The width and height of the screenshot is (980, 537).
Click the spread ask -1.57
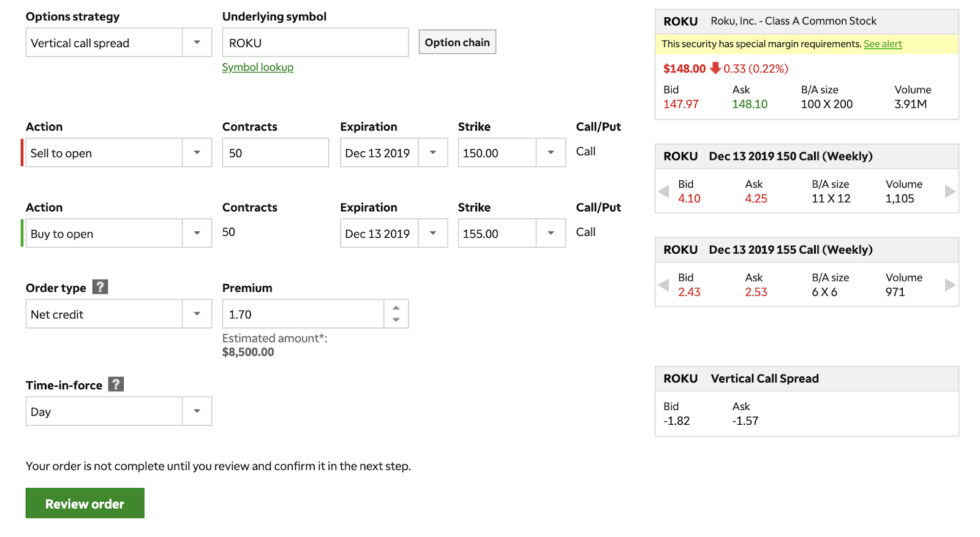[745, 421]
